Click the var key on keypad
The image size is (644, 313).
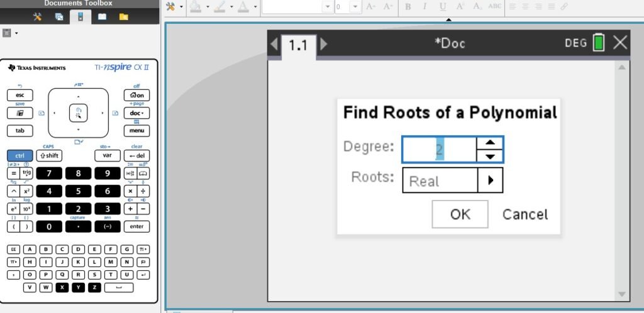point(107,156)
